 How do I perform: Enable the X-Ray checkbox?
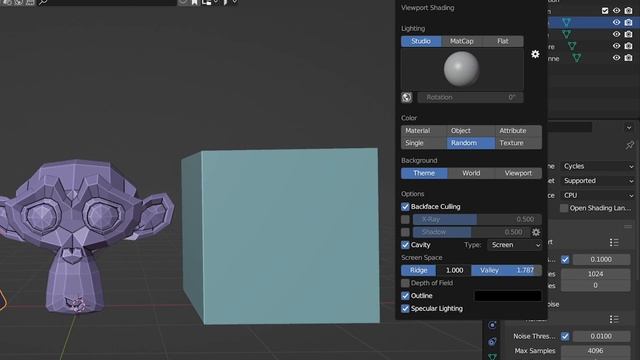click(405, 219)
